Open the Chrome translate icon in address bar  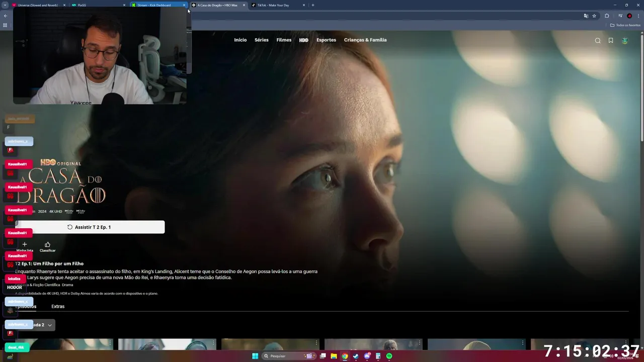[x=586, y=16]
